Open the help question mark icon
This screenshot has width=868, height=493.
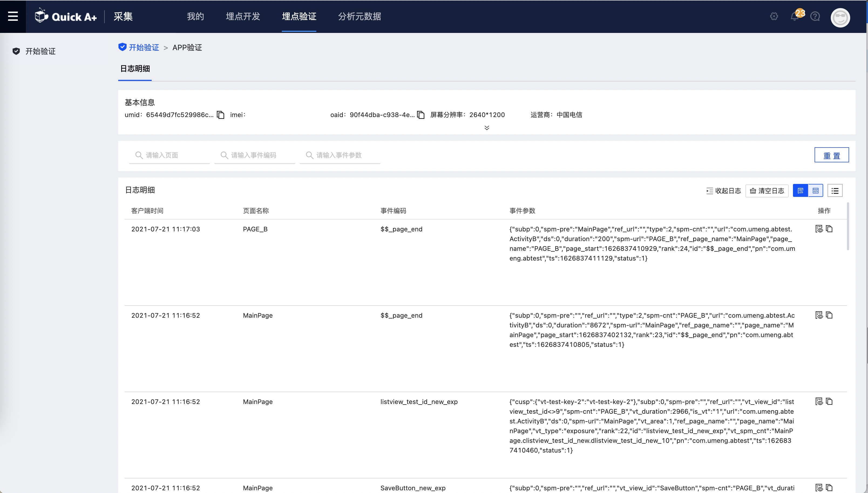coord(815,16)
